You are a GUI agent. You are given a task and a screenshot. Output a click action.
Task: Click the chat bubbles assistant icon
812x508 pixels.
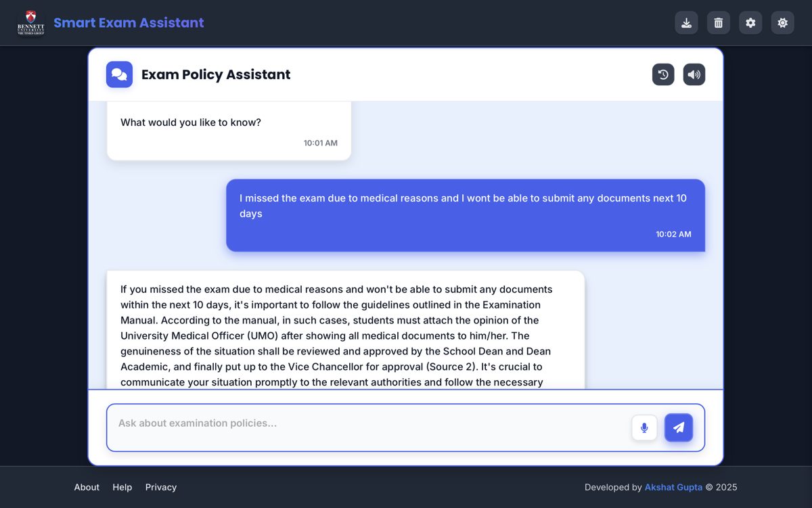click(x=119, y=74)
